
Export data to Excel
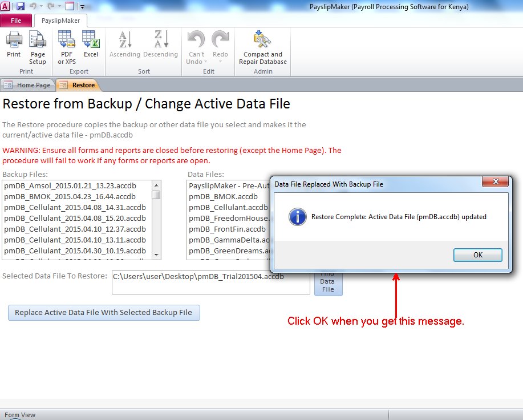point(91,45)
